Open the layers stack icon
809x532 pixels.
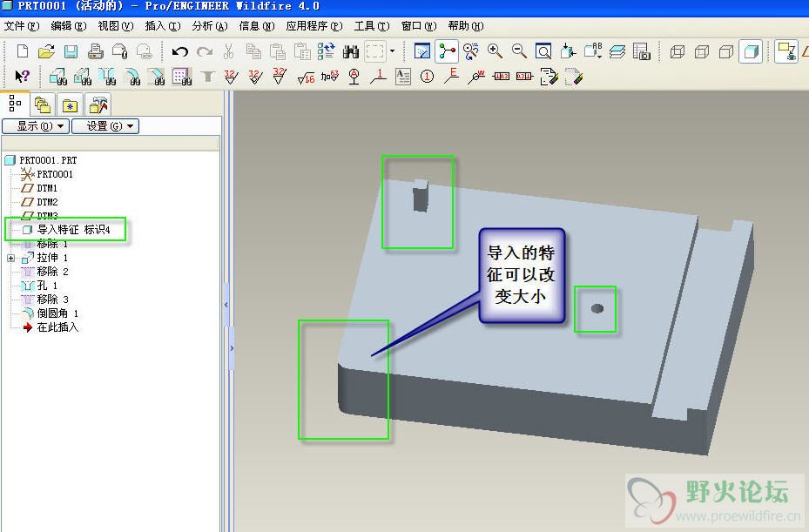pyautogui.click(x=617, y=51)
